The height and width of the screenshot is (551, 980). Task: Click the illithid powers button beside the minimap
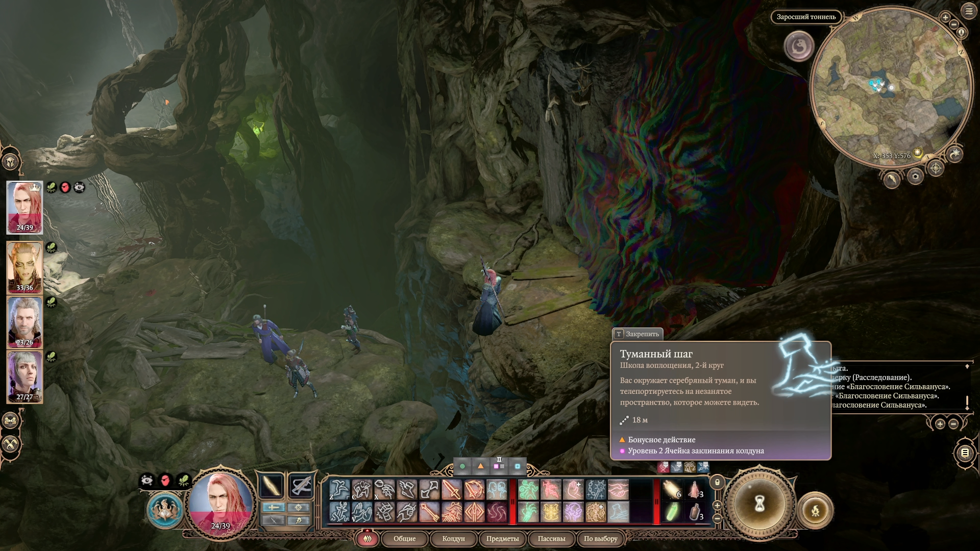point(799,46)
